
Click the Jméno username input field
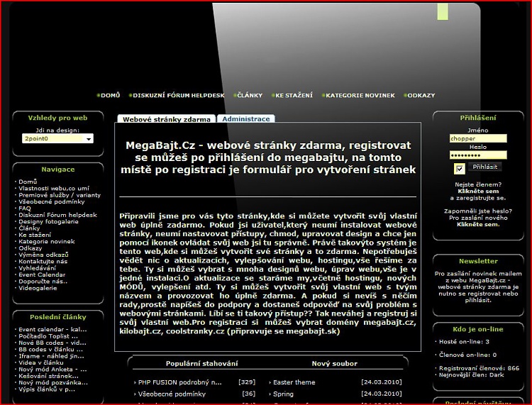477,139
